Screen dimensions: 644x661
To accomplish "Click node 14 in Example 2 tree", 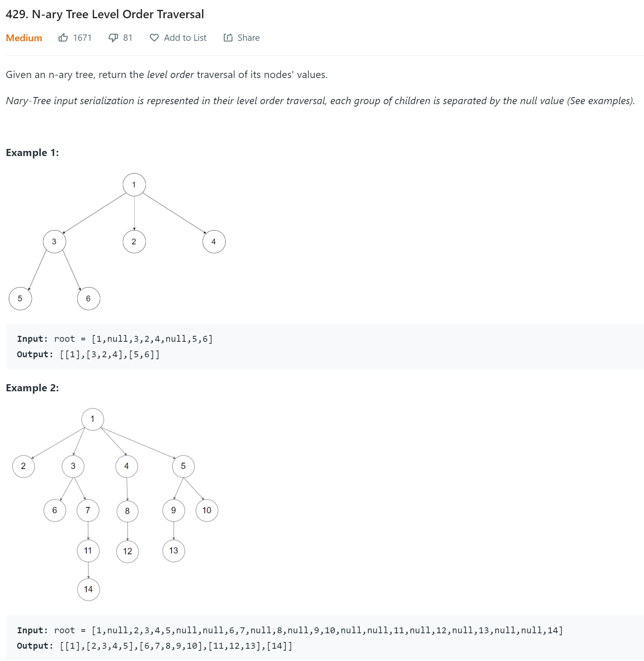I will tap(88, 589).
